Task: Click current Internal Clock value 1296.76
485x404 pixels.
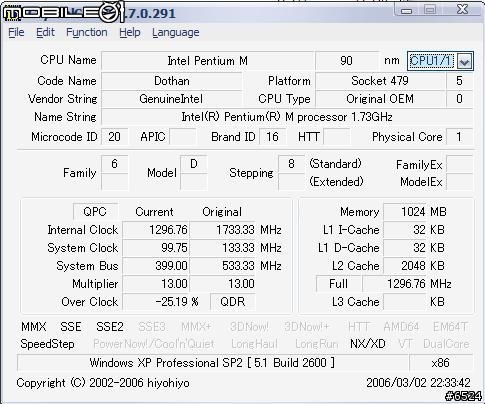Action: 156,230
